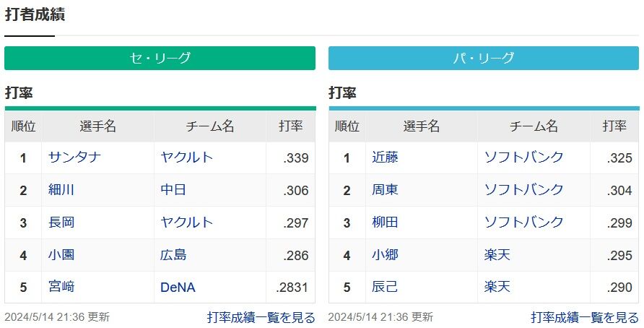Image resolution: width=644 pixels, height=328 pixels.
Task: Select the パ・リーグ tab
Action: coord(483,59)
